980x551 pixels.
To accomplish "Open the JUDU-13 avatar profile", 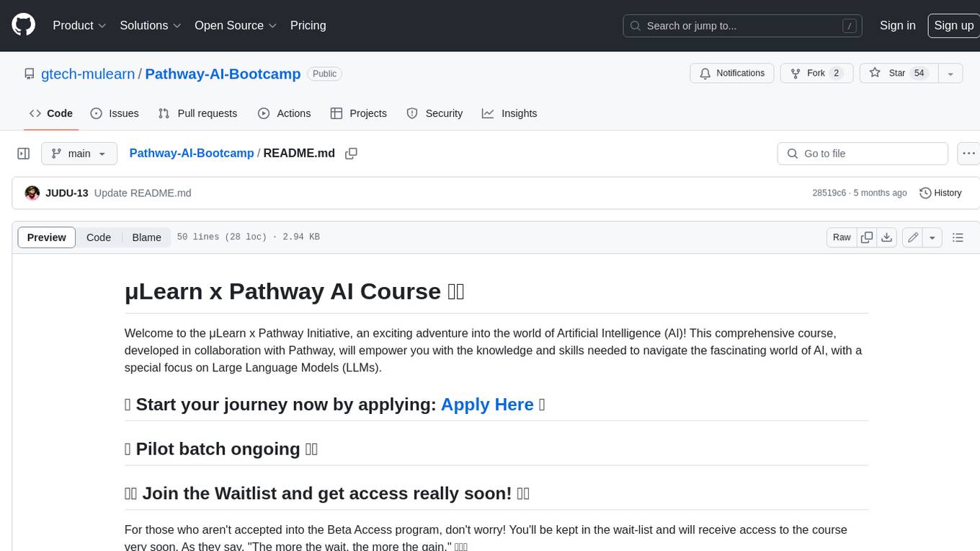I will click(x=32, y=193).
